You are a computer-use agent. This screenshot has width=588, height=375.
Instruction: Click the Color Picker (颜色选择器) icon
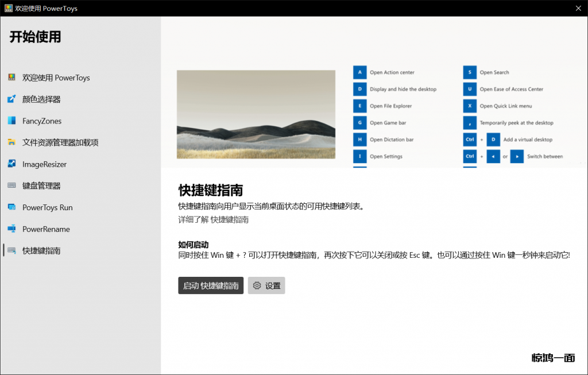[x=11, y=99]
